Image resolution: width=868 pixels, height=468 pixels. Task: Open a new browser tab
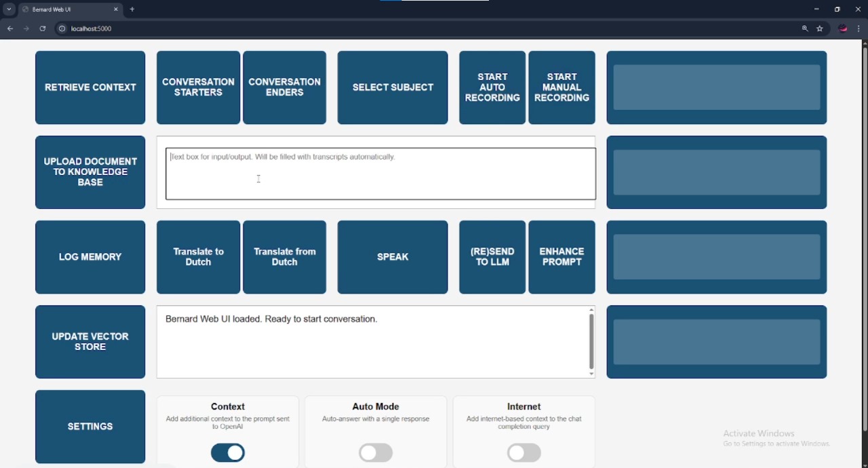point(132,9)
